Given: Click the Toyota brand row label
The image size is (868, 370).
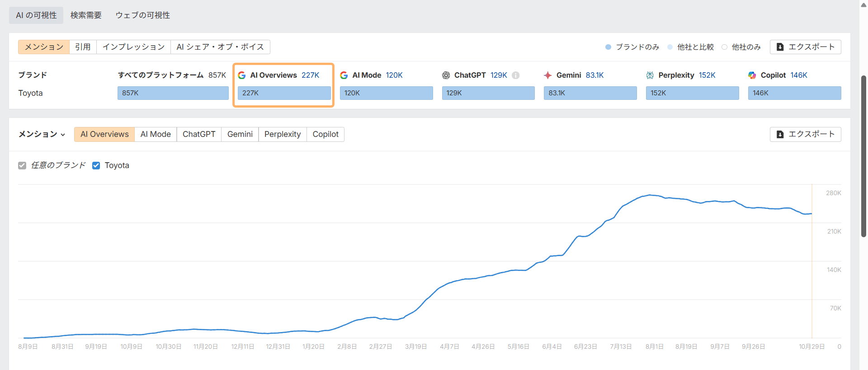Looking at the screenshot, I should click(30, 93).
